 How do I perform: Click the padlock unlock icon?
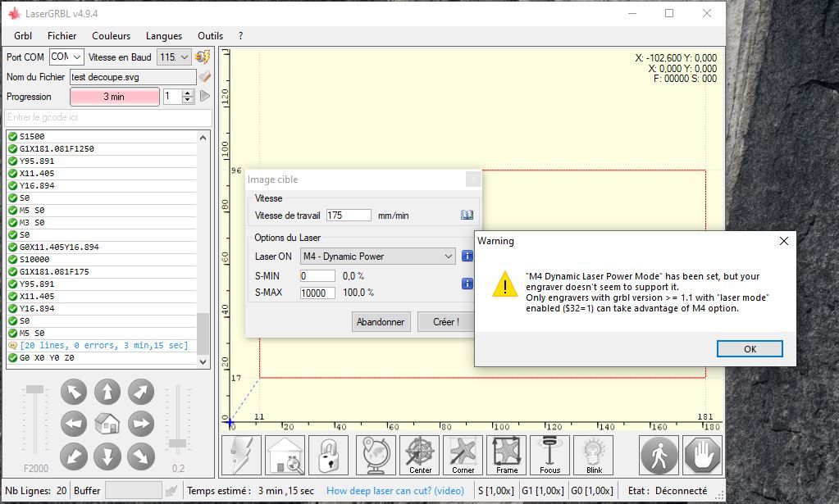point(329,456)
